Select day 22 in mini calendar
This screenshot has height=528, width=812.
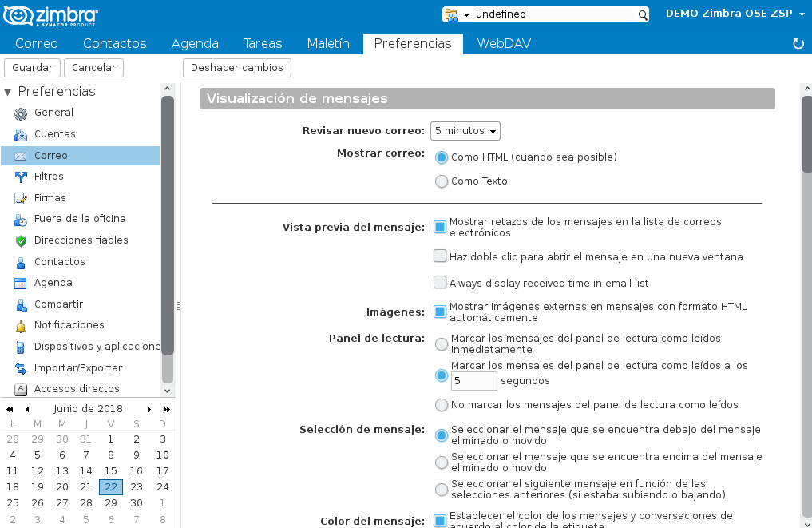[111, 487]
